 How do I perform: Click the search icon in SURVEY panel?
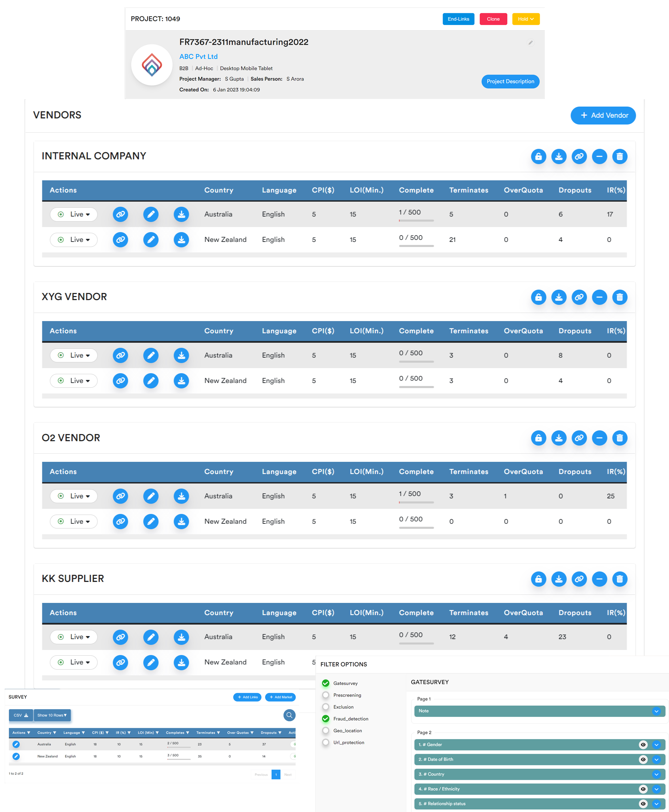click(x=289, y=715)
